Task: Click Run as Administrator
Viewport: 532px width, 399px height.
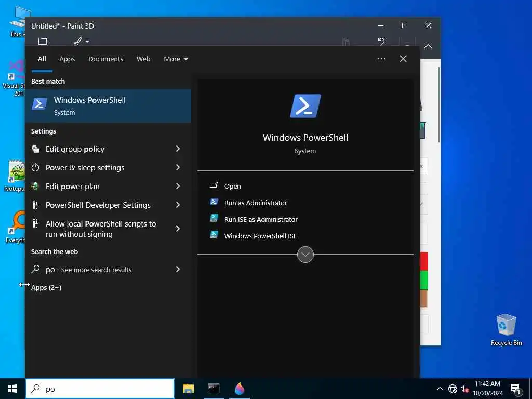Action: pyautogui.click(x=256, y=203)
